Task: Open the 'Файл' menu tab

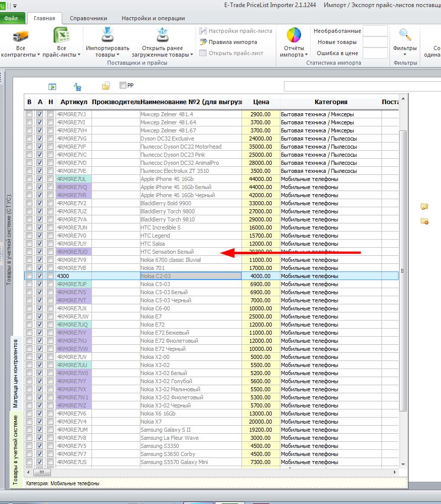Action: point(11,18)
